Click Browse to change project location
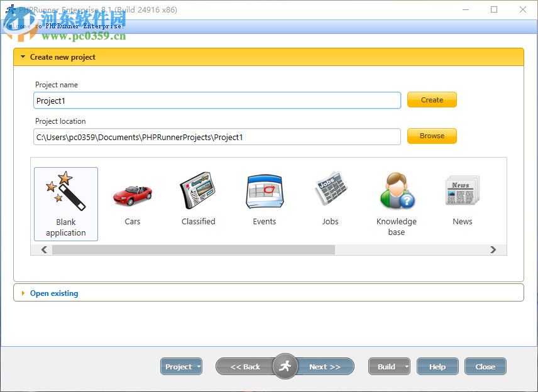 (x=432, y=136)
